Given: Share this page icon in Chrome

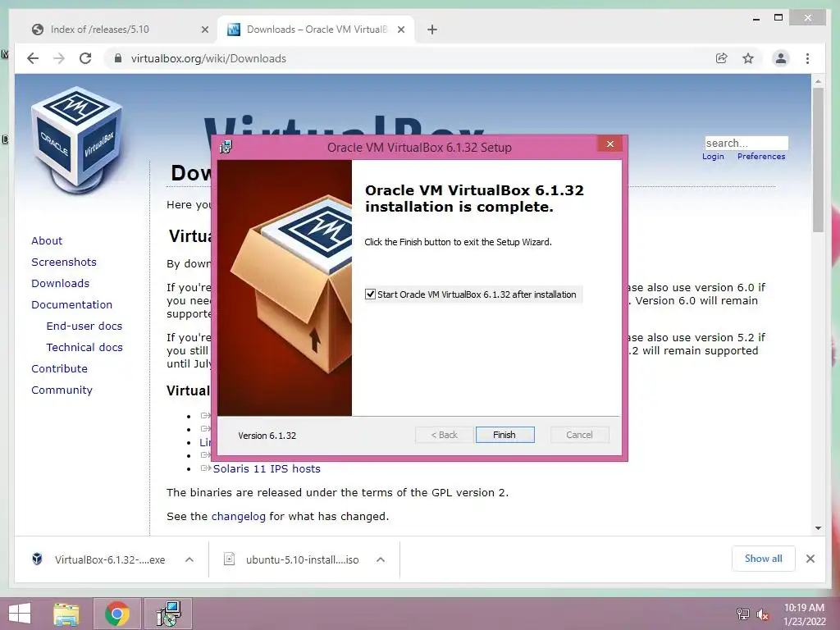Looking at the screenshot, I should coord(722,58).
